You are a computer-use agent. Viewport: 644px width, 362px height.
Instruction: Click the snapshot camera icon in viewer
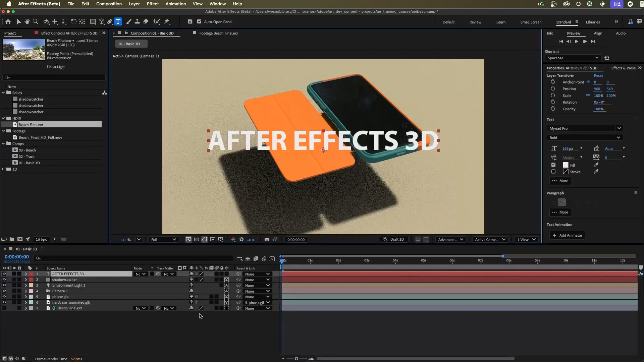pos(267,240)
